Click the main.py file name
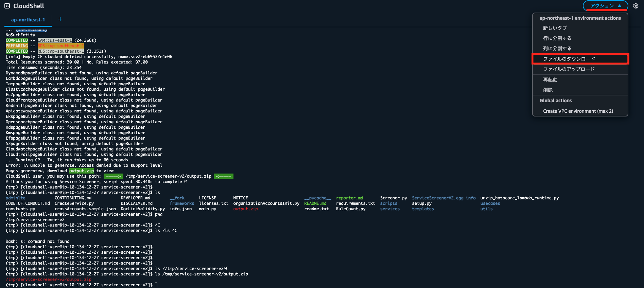Viewport: 644px width, 288px height. (x=208, y=209)
